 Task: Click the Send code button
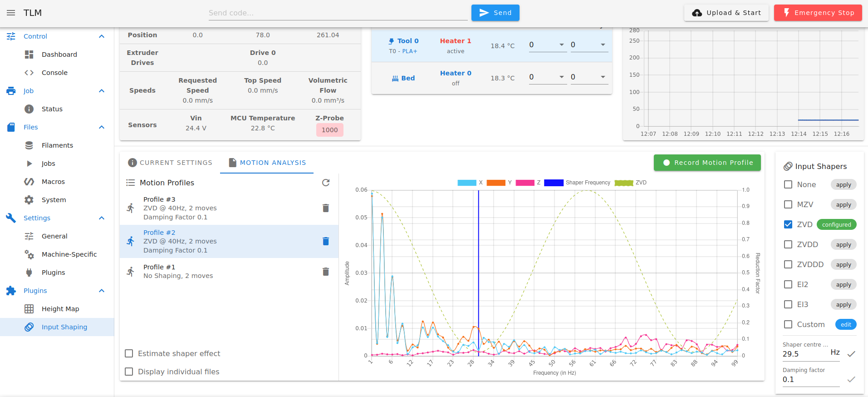[x=495, y=13]
